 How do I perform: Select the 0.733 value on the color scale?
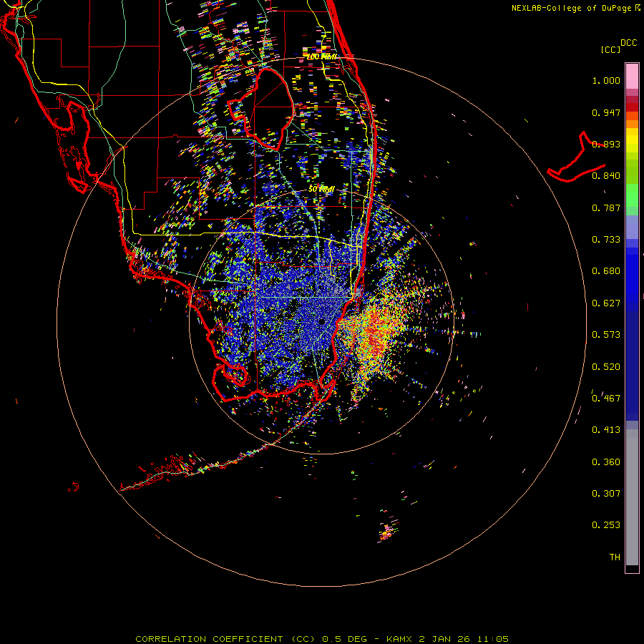(x=606, y=240)
